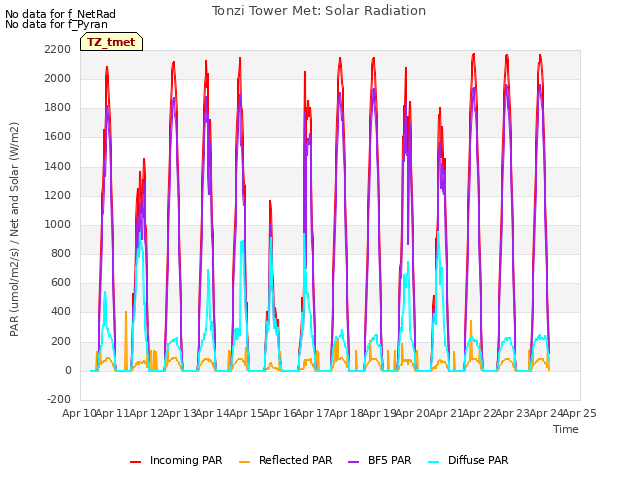Viewport: 640px width, 480px height.
Task: Click the y-axis tick label 800
Action: [x=61, y=253]
